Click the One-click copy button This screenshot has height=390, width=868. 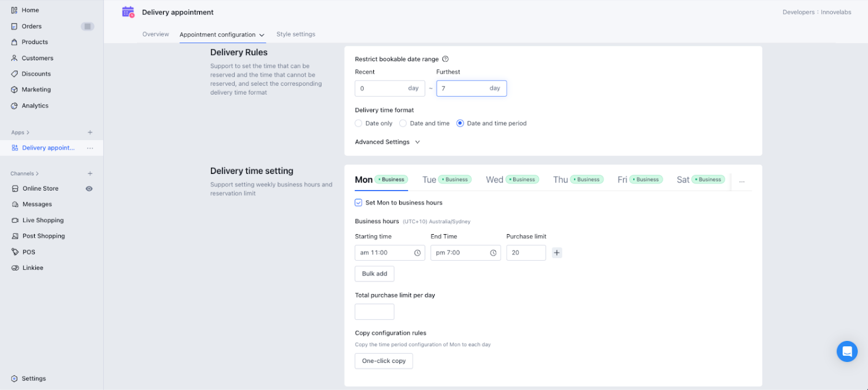384,361
